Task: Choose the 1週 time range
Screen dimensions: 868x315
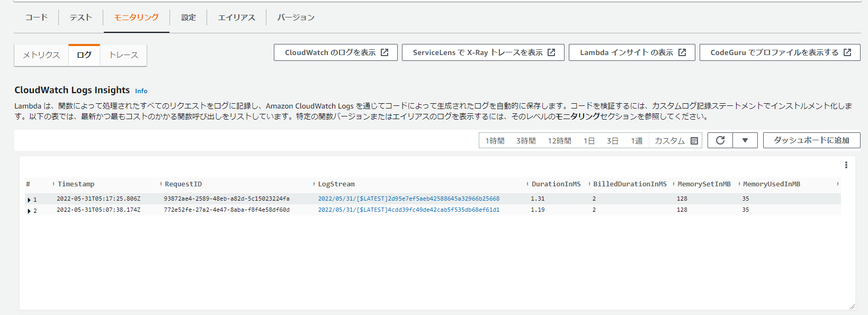Action: pos(636,141)
